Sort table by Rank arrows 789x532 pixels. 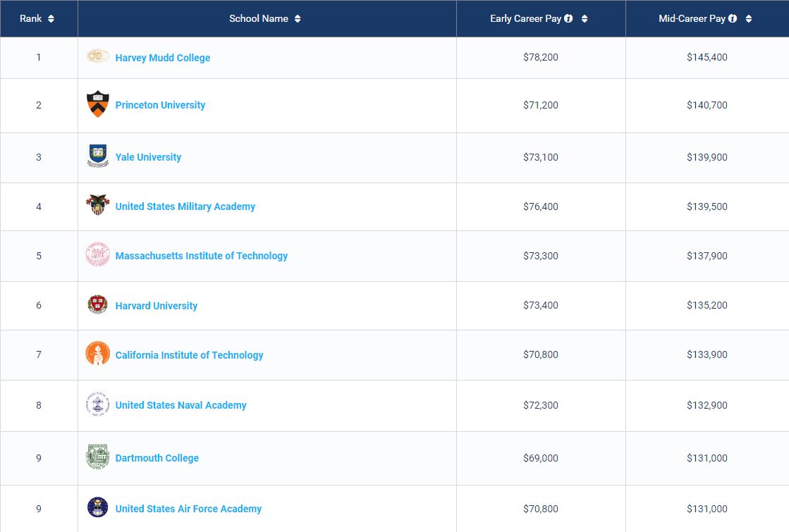[51, 18]
